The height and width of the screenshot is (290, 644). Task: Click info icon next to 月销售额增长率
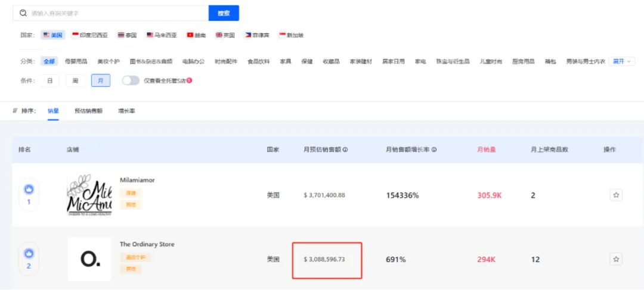(434, 149)
